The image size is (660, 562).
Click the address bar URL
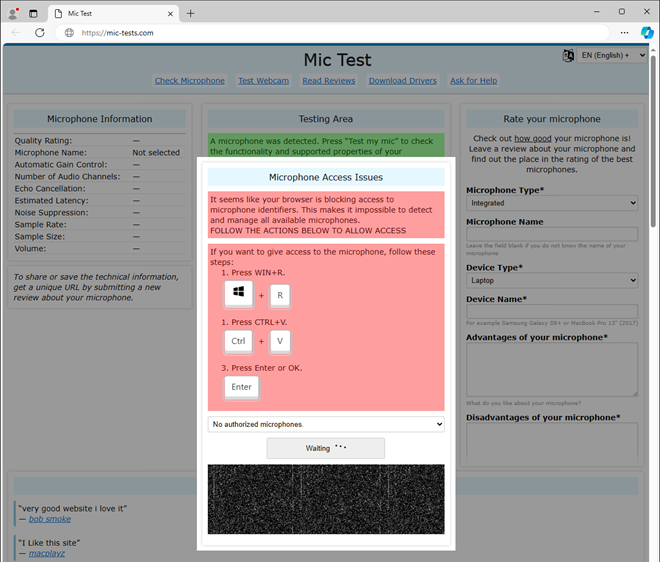coord(118,32)
